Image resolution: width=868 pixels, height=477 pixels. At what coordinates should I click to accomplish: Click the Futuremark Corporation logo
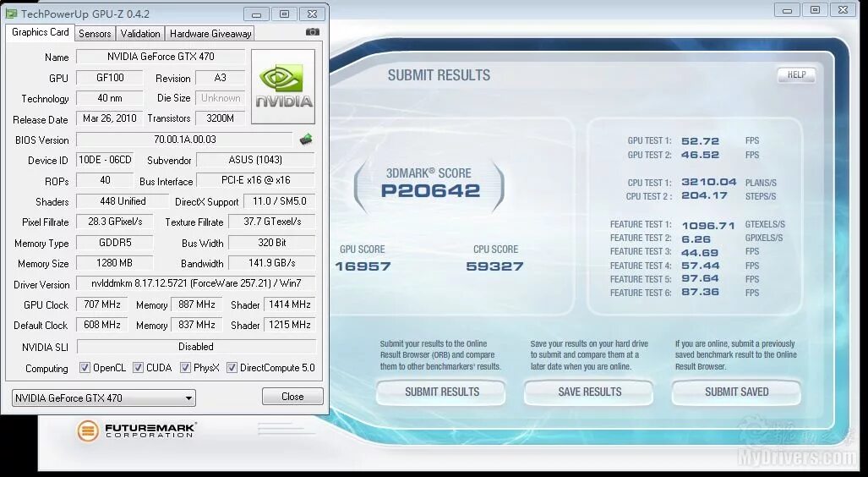click(136, 430)
